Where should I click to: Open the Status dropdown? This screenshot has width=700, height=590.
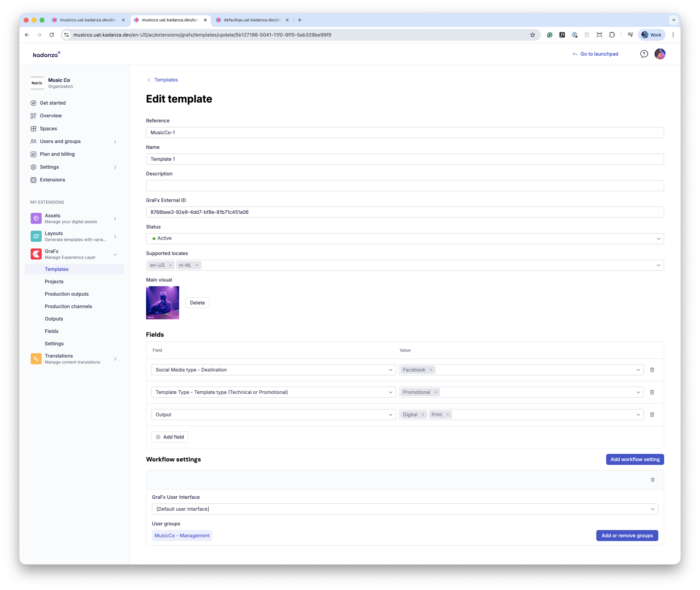(x=404, y=239)
